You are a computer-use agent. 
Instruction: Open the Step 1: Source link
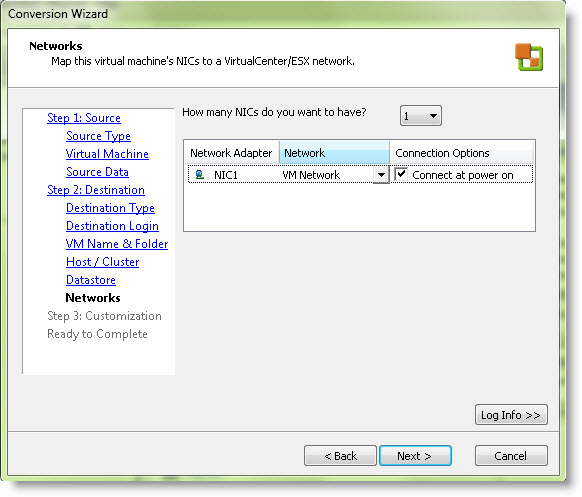pos(84,118)
